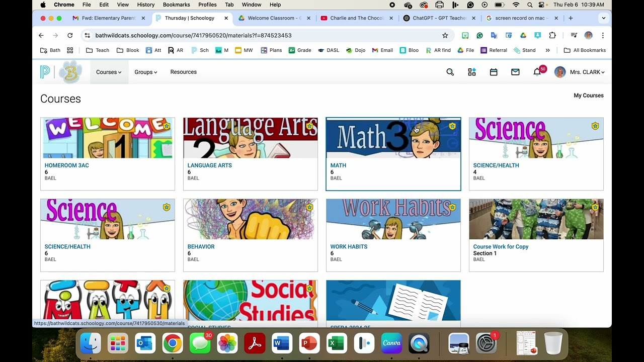Open Chrome three-dot menu
The width and height of the screenshot is (644, 362).
tap(603, 35)
